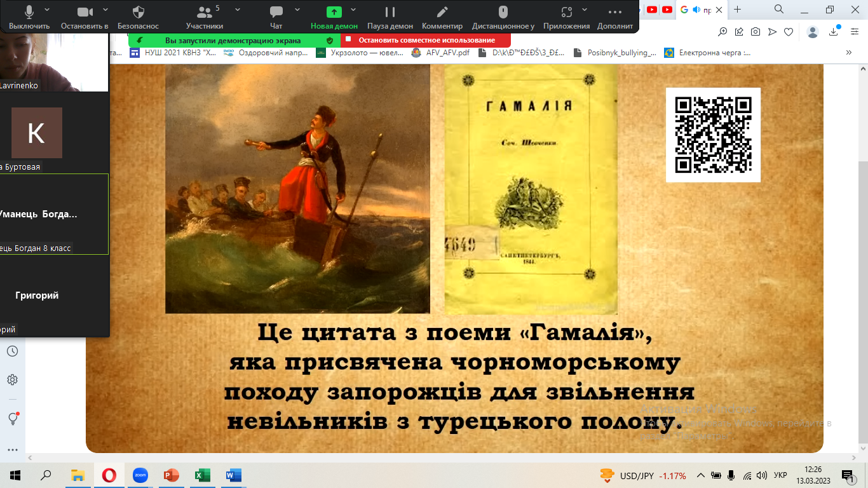Select the Google presentation tab playing audio
Viewport: 868px width, 488px height.
[x=702, y=10]
